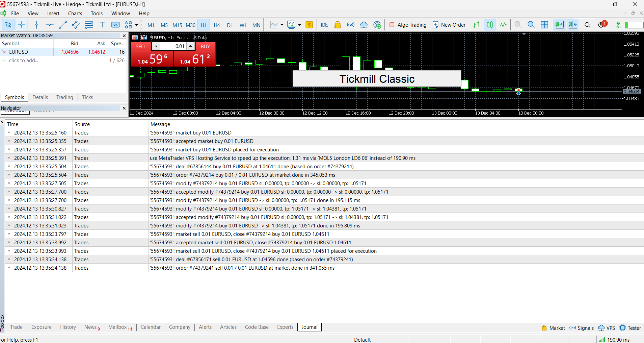Select the horizontal line drawing tool

50,25
